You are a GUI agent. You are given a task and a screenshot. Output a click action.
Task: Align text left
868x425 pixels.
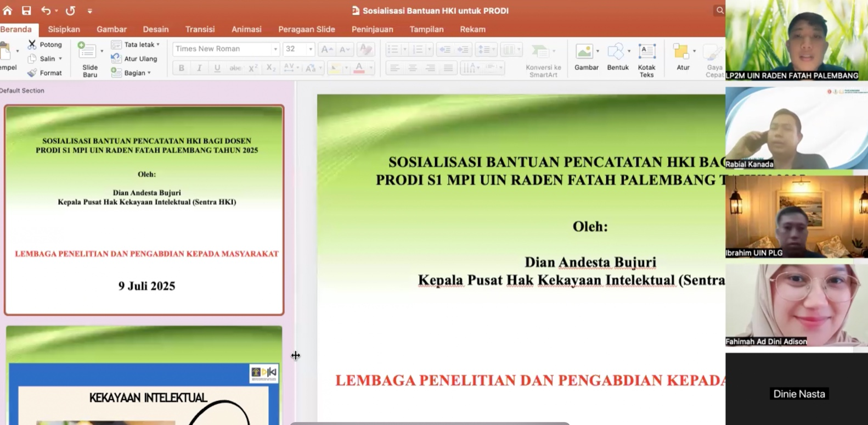pos(394,68)
